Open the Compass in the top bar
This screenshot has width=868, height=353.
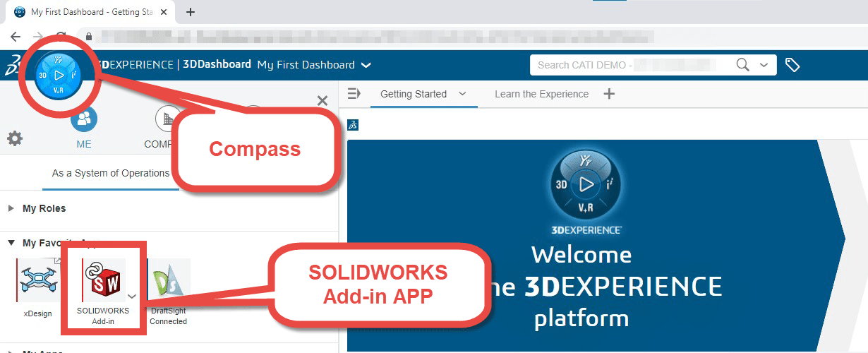click(x=59, y=75)
